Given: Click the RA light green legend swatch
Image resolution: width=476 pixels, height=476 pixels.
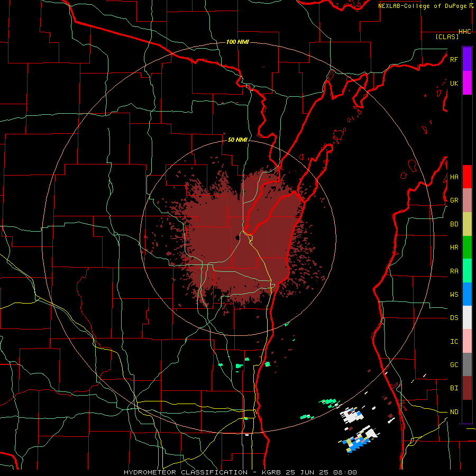Looking at the screenshot, I should 467,271.
